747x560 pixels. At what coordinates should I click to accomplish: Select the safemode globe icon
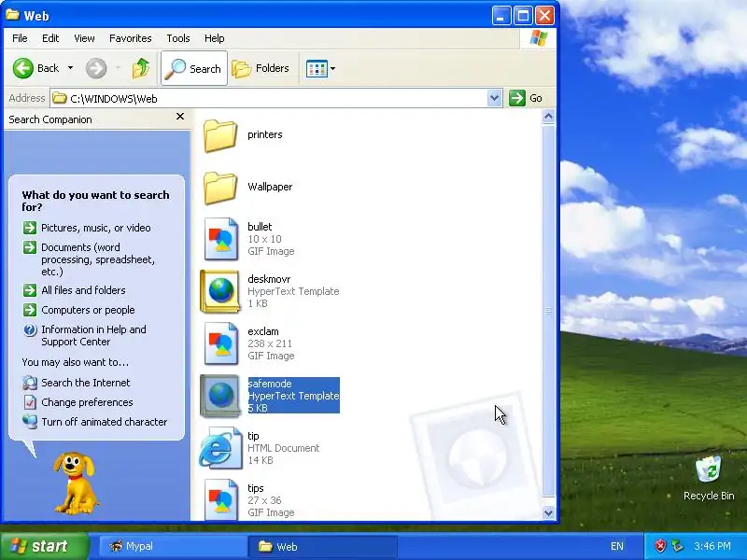[219, 396]
